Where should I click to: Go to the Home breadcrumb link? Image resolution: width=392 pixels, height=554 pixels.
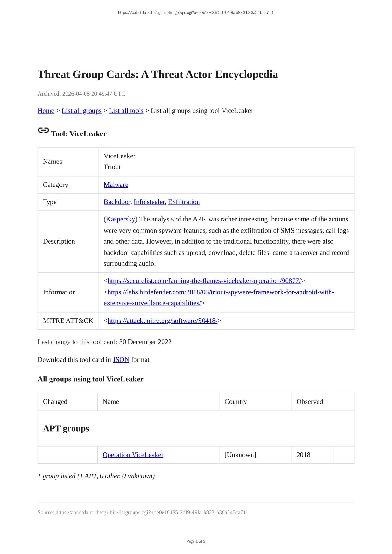[46, 111]
